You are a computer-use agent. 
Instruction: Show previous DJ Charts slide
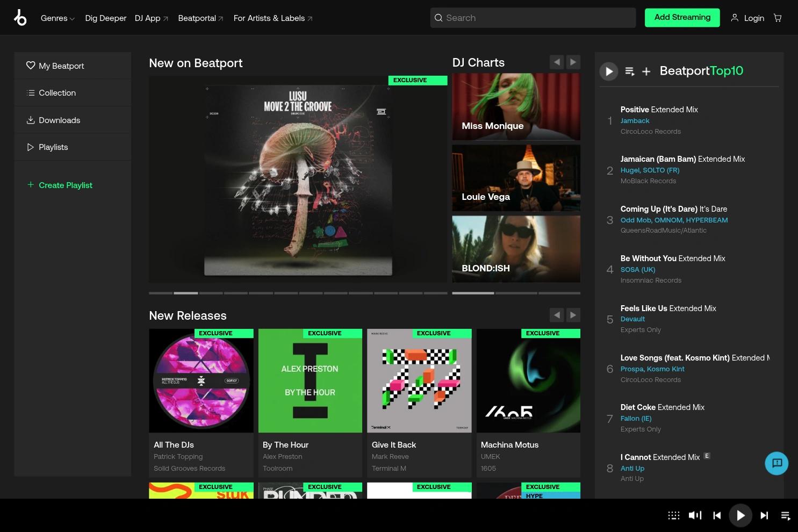[557, 62]
